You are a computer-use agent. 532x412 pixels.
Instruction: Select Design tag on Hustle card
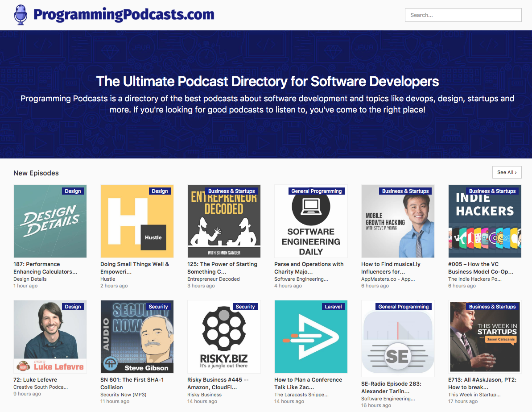(x=160, y=191)
